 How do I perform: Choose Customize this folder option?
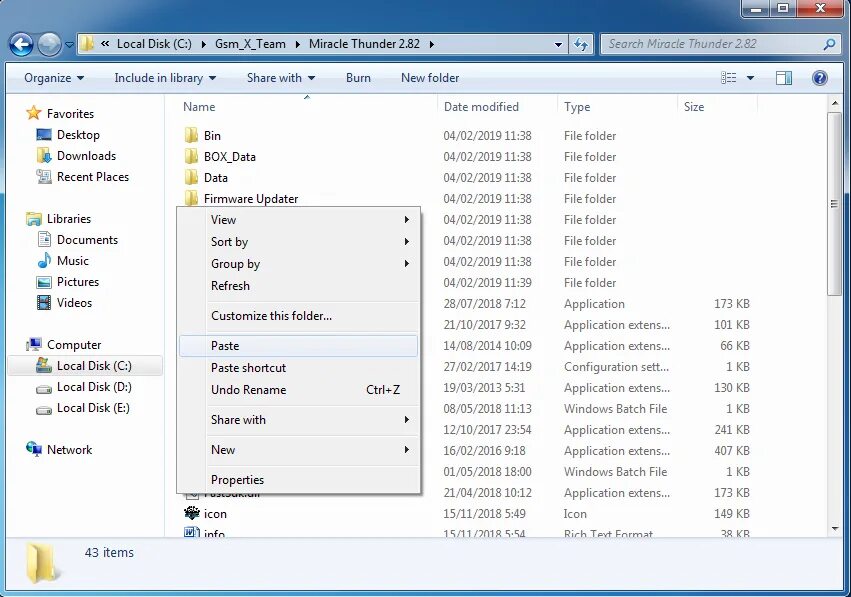[298, 316]
